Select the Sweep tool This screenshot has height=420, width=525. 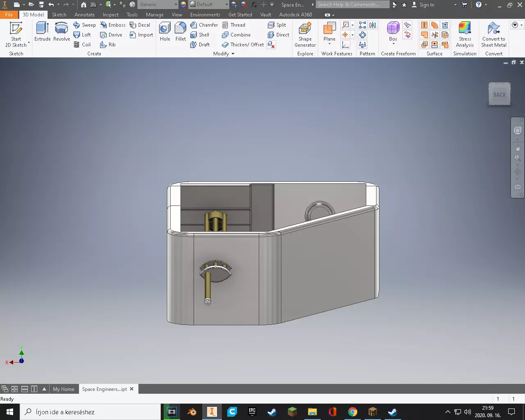coord(84,25)
